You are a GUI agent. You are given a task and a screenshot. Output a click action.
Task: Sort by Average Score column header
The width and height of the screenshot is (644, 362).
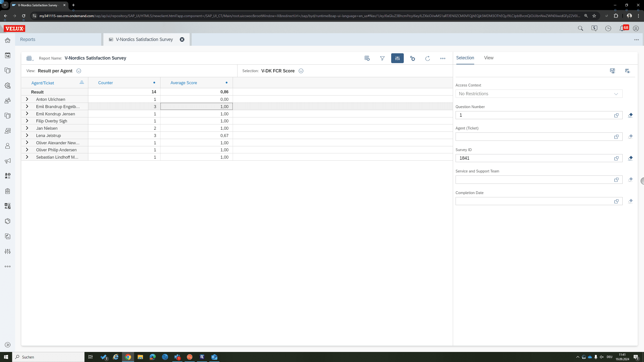[x=184, y=83]
